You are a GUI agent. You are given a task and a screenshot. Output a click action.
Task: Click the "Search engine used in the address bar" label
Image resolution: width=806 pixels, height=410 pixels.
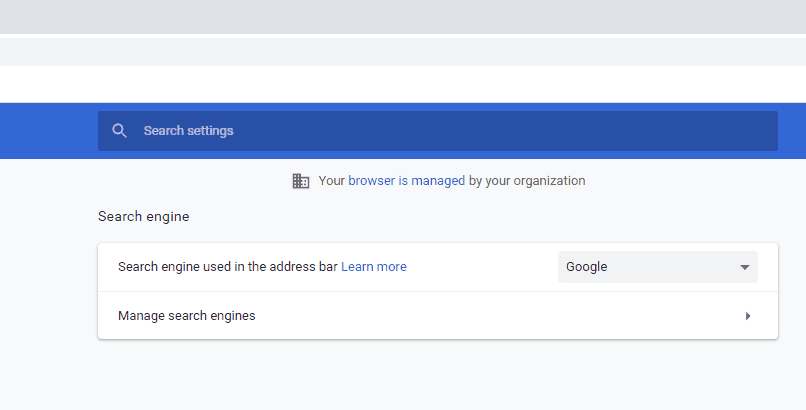coord(228,267)
